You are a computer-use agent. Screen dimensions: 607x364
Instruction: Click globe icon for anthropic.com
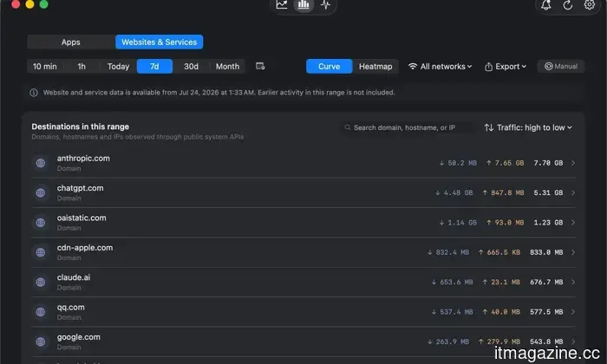point(41,163)
